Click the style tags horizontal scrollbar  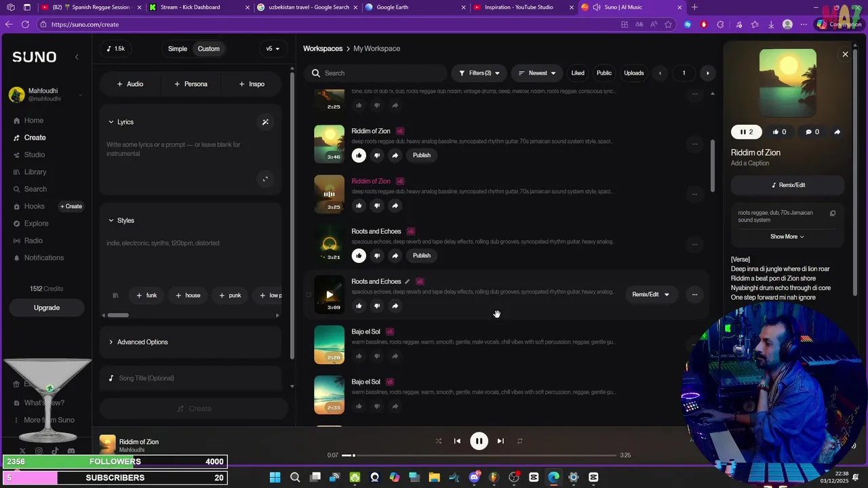(x=118, y=315)
